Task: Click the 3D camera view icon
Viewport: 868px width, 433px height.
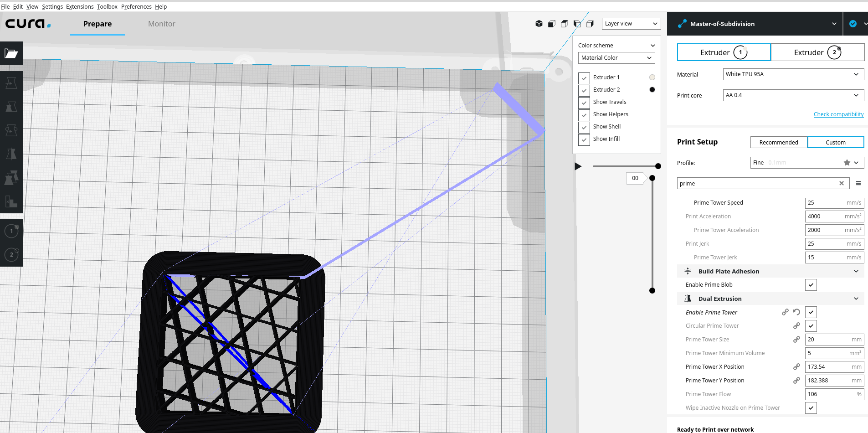Action: [x=539, y=23]
